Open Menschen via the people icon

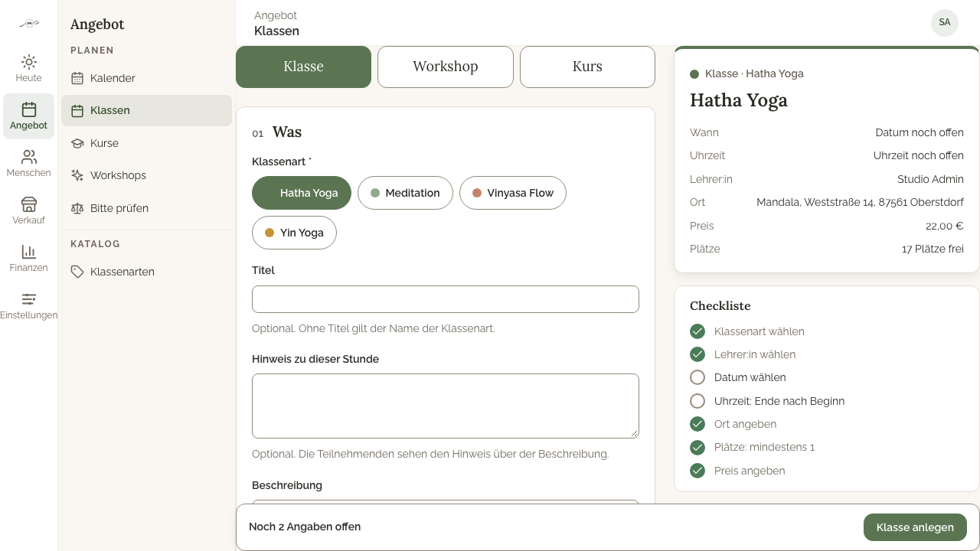(29, 157)
